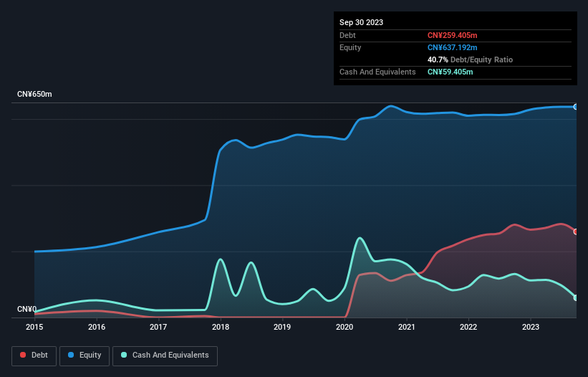The height and width of the screenshot is (377, 588).
Task: Click the Equity endpoint marker at Sep 2023
Action: pyautogui.click(x=576, y=107)
